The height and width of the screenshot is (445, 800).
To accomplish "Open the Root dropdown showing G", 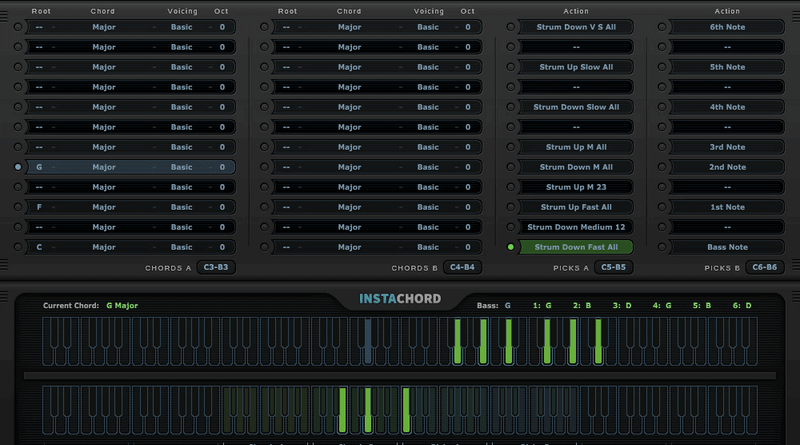I will 40,167.
